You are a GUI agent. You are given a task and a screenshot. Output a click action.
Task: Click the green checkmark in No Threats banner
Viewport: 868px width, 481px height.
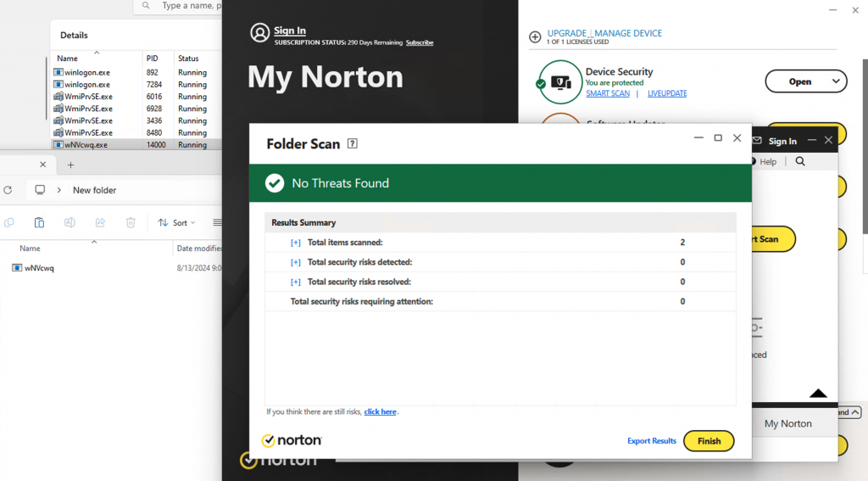[275, 183]
